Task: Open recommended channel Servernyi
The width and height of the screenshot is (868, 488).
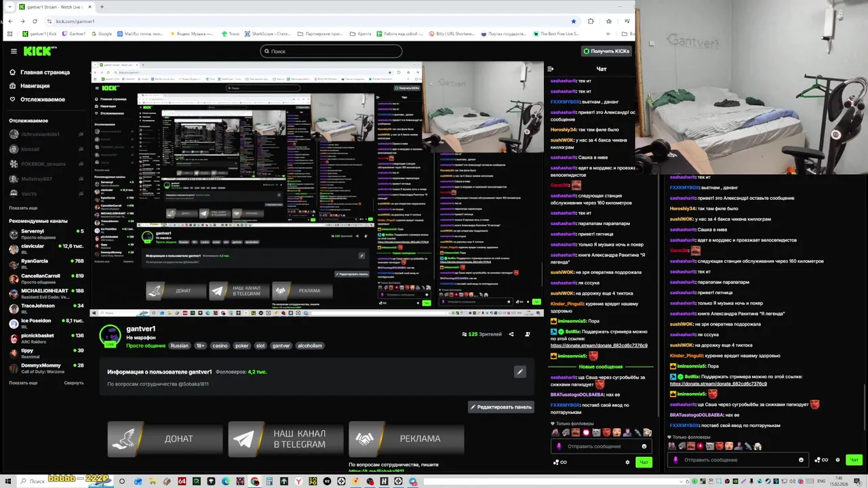Action: tap(45, 234)
